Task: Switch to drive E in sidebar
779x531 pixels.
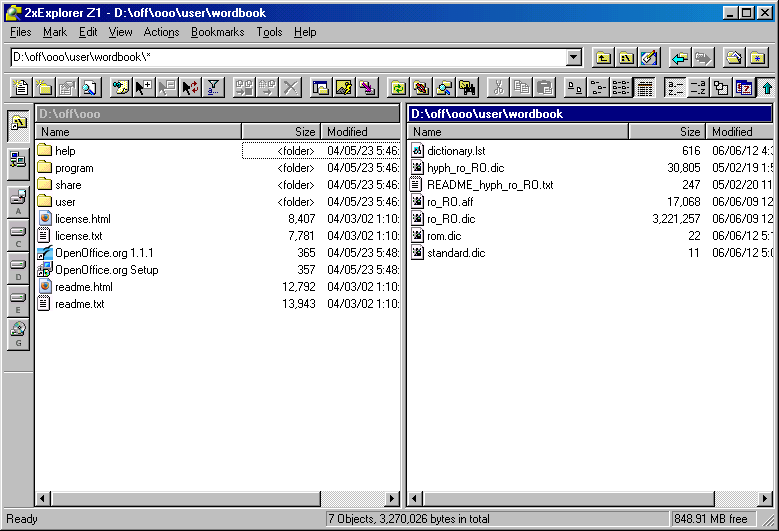Action: point(18,302)
